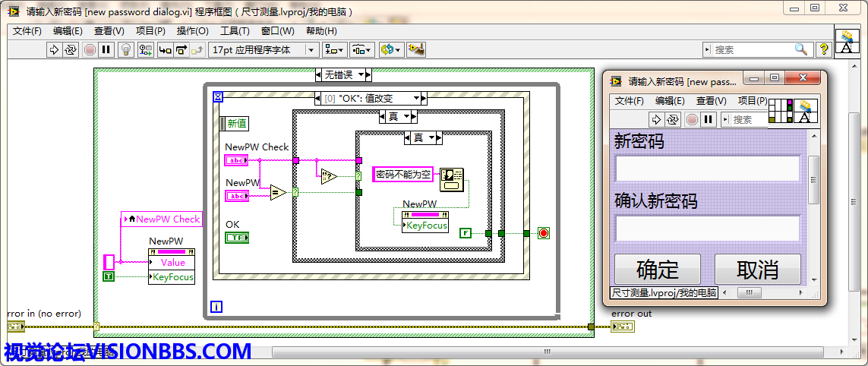Click the 取消 button on front panel

757,270
